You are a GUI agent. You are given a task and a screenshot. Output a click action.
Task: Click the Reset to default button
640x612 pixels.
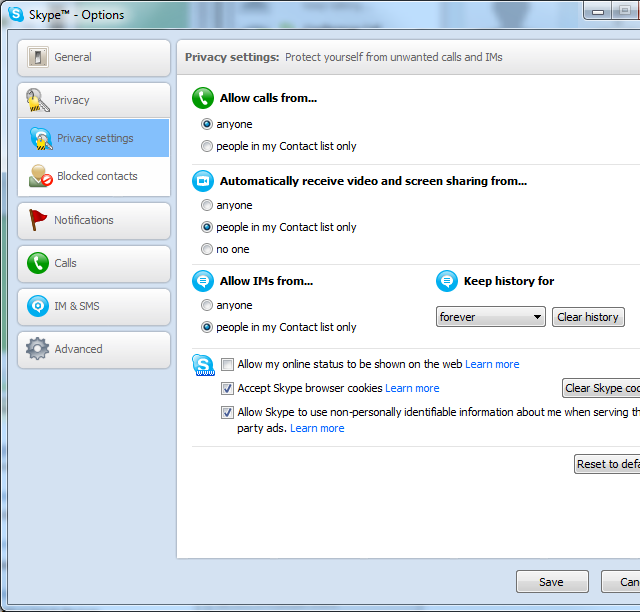pos(607,464)
